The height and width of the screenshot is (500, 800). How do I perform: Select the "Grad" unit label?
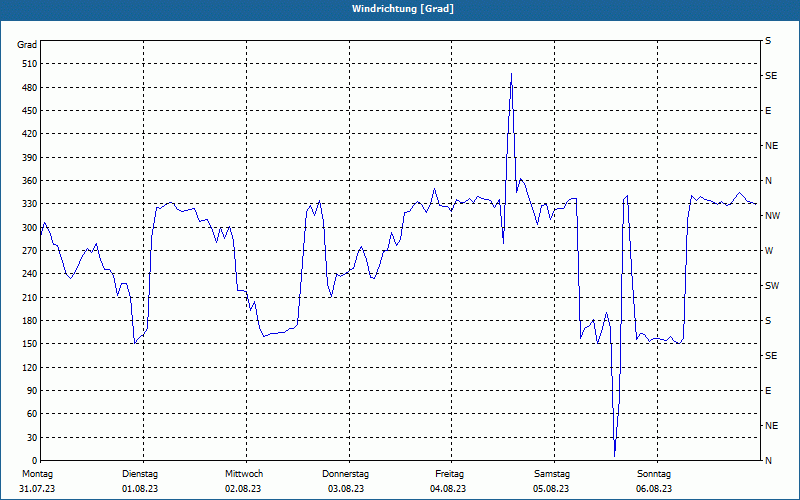(x=27, y=45)
